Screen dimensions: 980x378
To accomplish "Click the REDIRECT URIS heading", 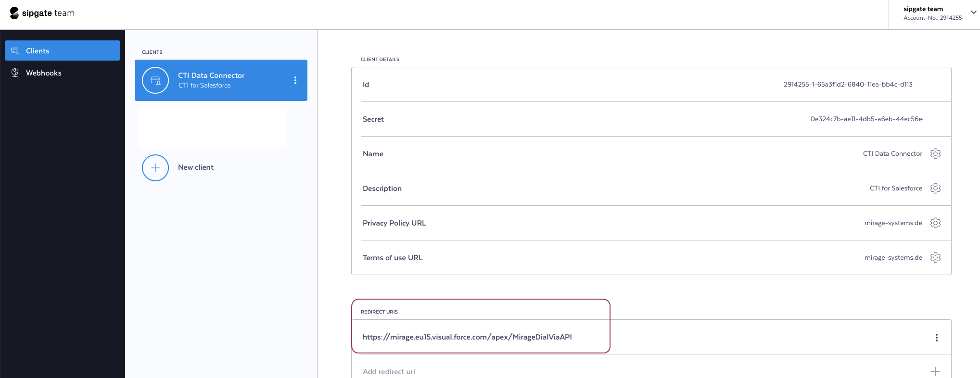I will (379, 312).
